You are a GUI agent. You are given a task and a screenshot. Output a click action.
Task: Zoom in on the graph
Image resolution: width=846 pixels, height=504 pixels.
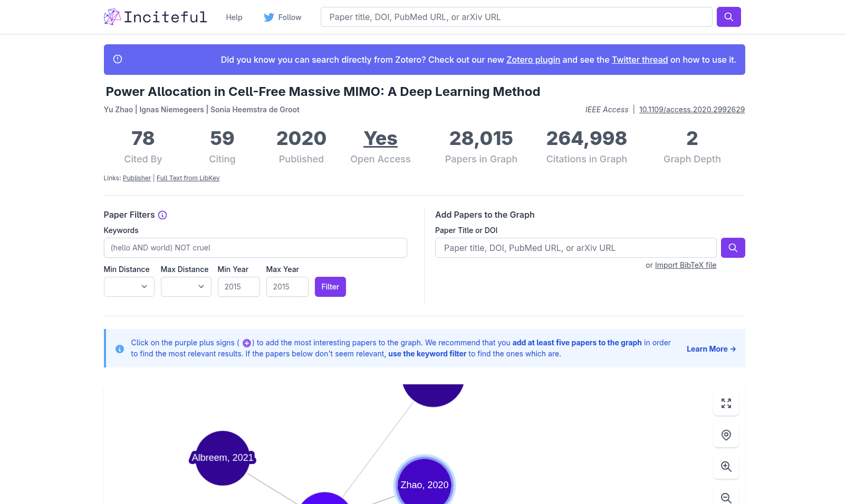(x=726, y=467)
